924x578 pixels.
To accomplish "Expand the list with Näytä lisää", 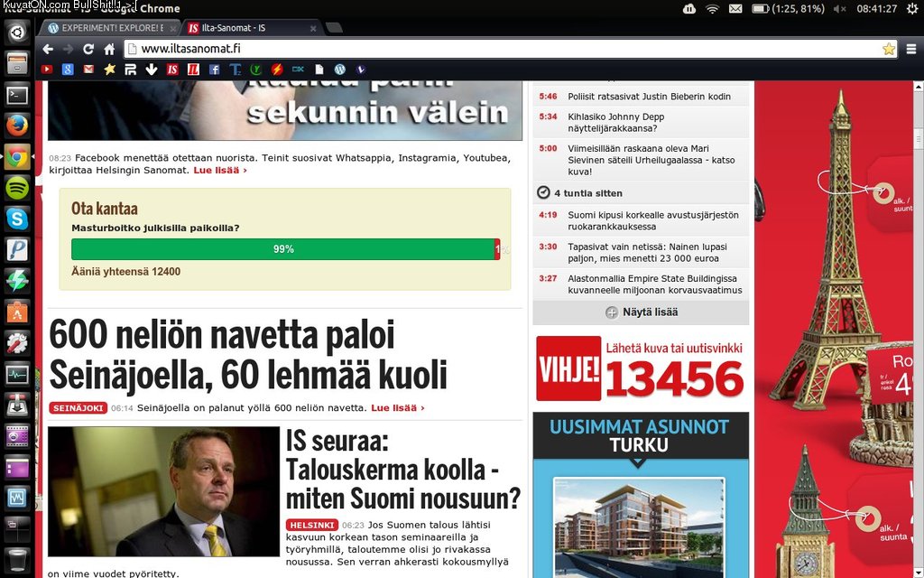I will 641,312.
